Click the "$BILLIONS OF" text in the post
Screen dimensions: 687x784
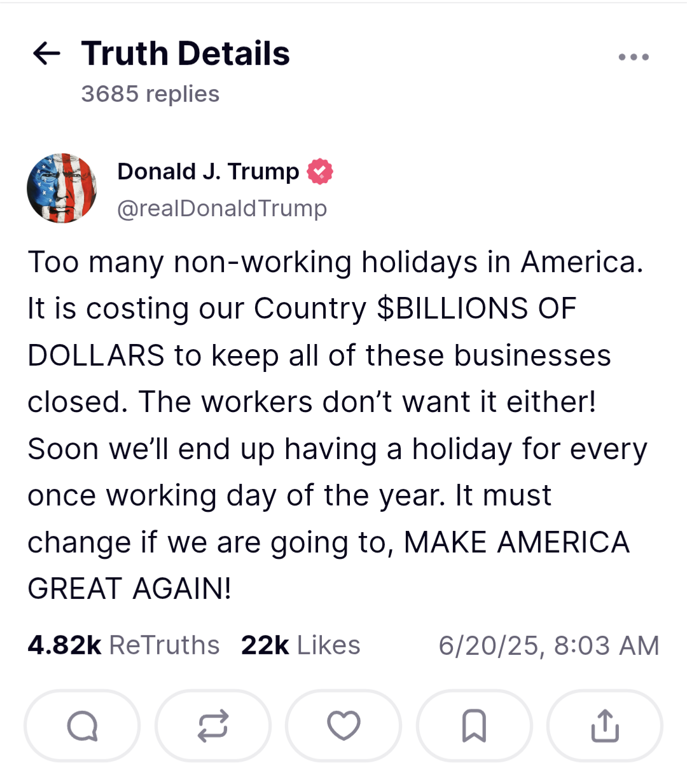(x=476, y=309)
